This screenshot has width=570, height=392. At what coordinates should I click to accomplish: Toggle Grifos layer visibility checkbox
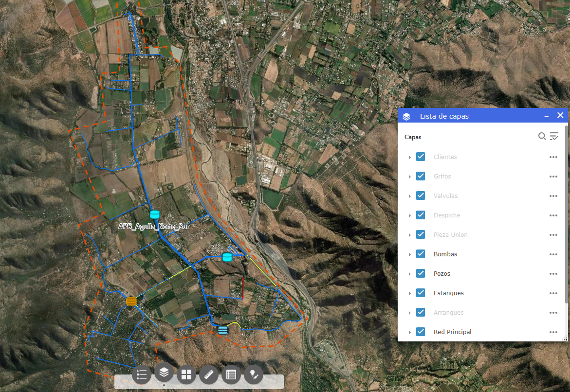pyautogui.click(x=421, y=176)
